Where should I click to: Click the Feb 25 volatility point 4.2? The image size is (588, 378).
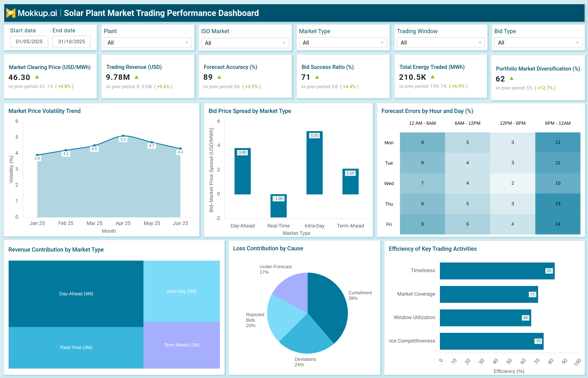click(x=66, y=150)
